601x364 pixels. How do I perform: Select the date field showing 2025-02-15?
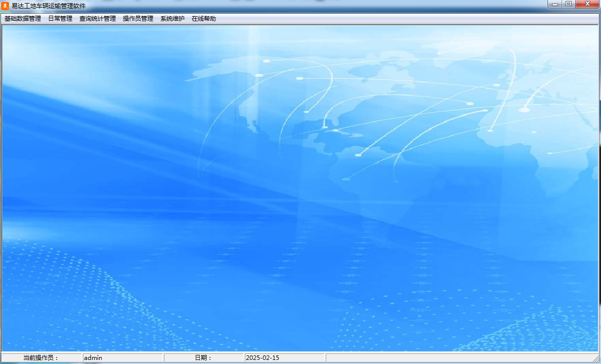[x=283, y=357]
